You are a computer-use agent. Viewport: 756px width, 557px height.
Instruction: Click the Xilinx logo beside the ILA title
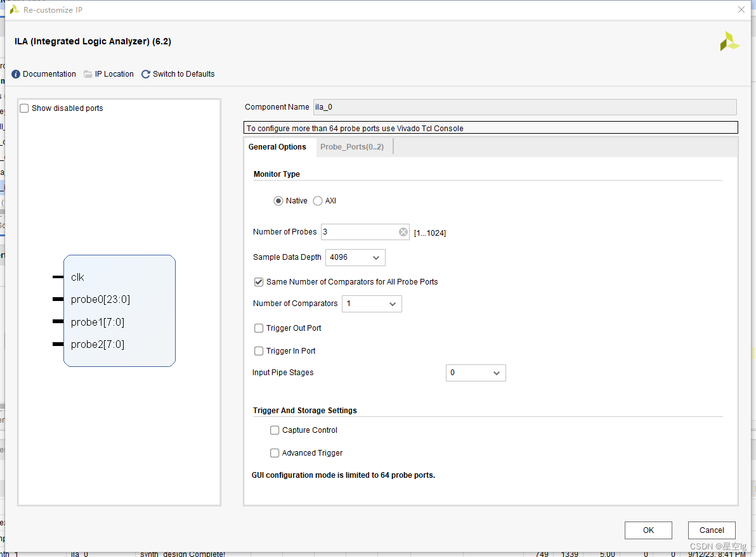729,41
